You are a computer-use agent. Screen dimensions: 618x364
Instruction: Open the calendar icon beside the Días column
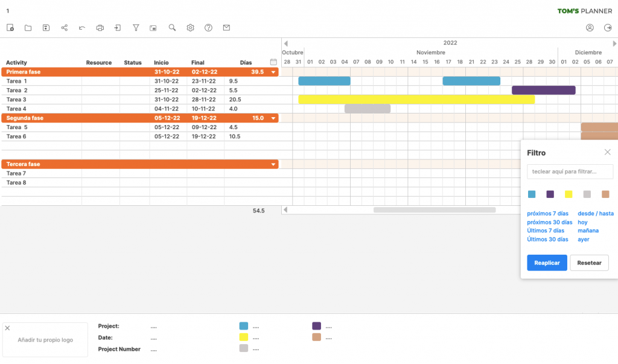point(273,62)
